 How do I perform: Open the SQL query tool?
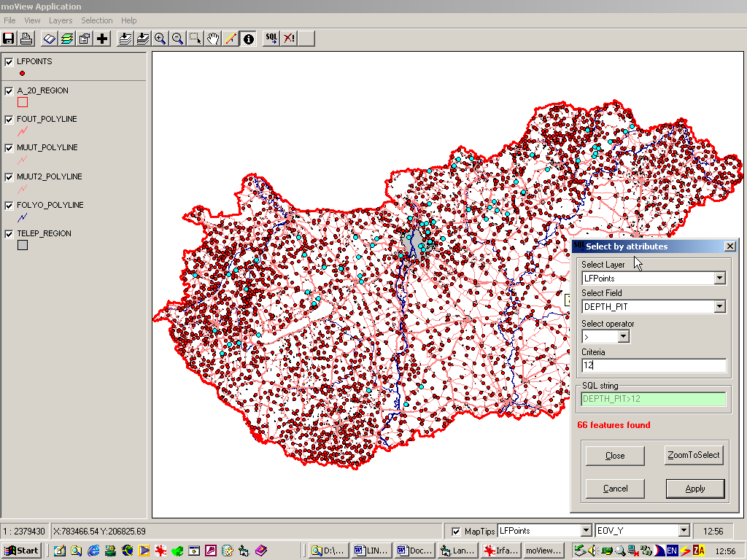(271, 39)
